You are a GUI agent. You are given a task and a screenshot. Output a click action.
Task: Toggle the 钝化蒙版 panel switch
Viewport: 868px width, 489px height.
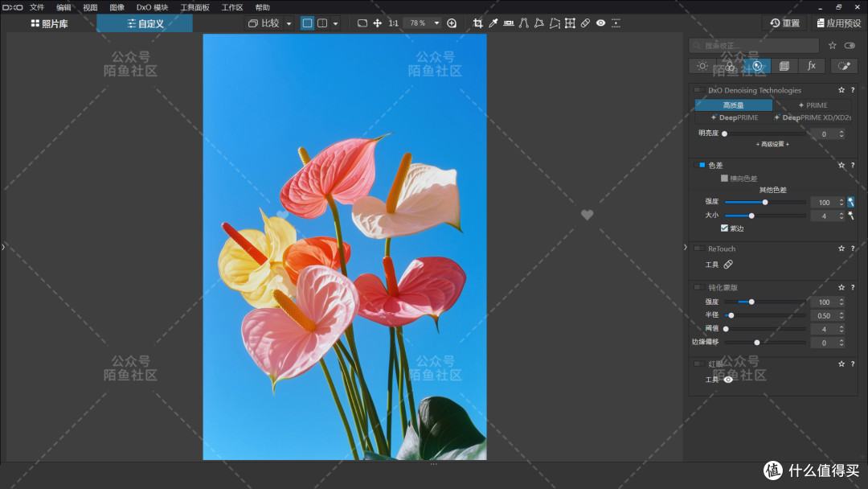(699, 288)
